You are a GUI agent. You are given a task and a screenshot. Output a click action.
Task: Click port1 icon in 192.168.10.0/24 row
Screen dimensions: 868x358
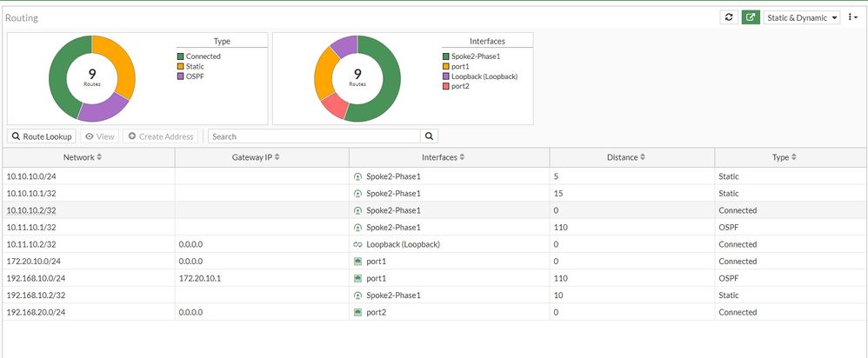pyautogui.click(x=357, y=278)
